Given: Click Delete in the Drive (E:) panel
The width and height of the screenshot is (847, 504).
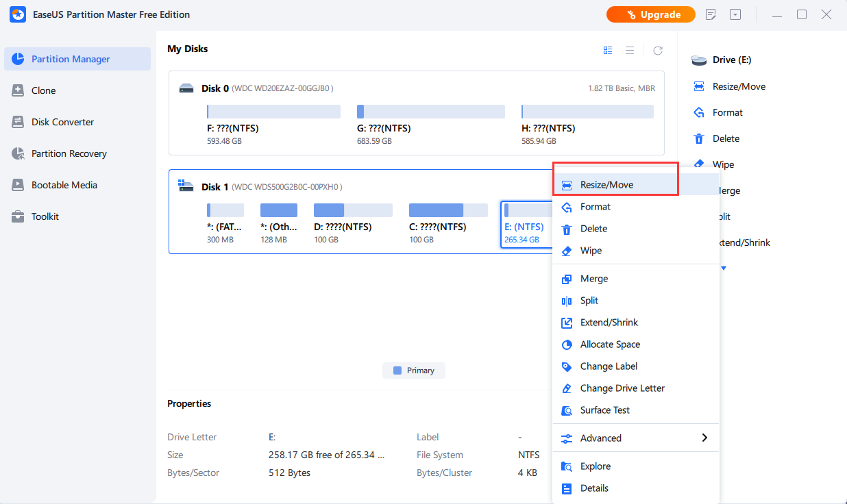Looking at the screenshot, I should click(716, 138).
